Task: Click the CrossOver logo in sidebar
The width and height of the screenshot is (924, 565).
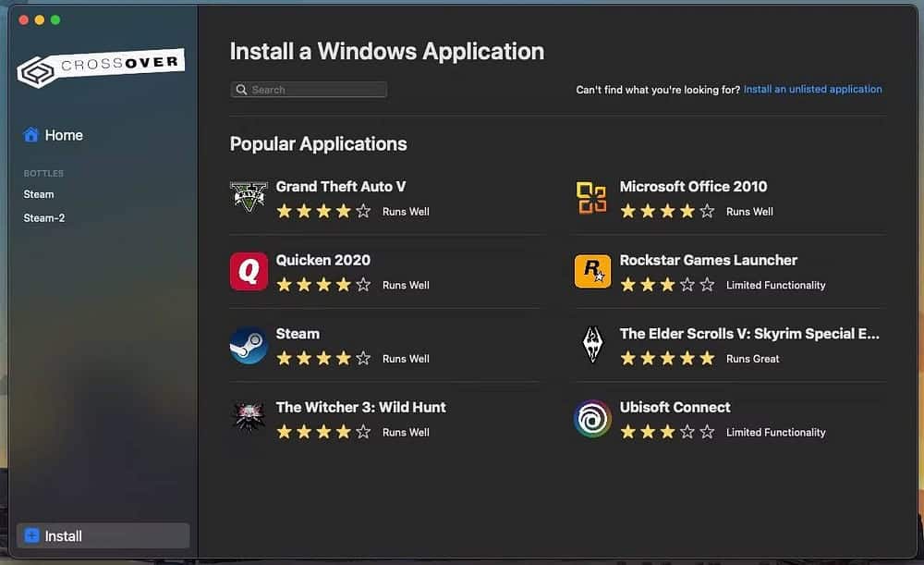Action: point(101,68)
